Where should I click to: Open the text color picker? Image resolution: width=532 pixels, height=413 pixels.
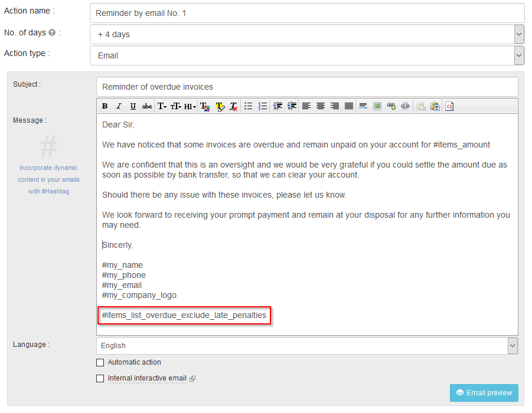(x=205, y=106)
